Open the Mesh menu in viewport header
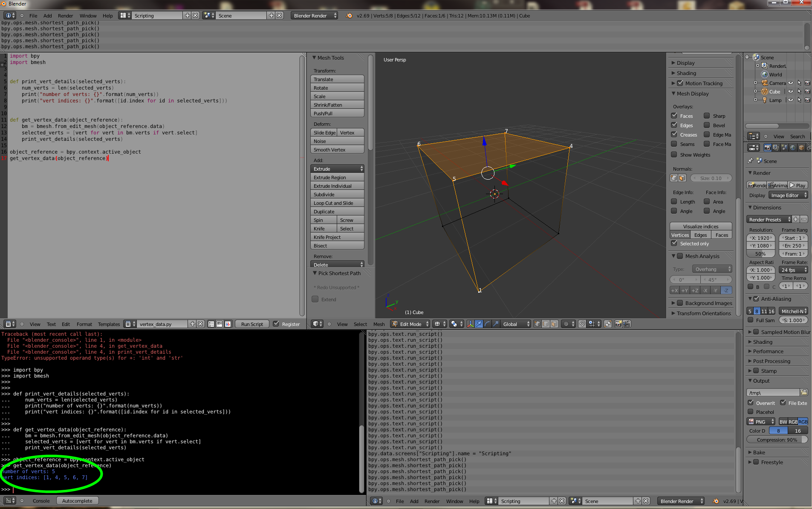 tap(379, 324)
